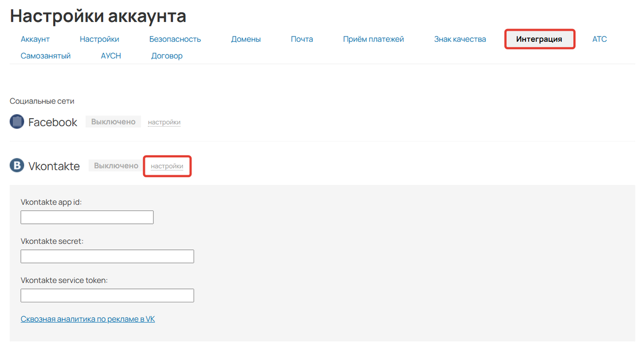Toggle the Vkontakte Выключено status

tap(115, 165)
